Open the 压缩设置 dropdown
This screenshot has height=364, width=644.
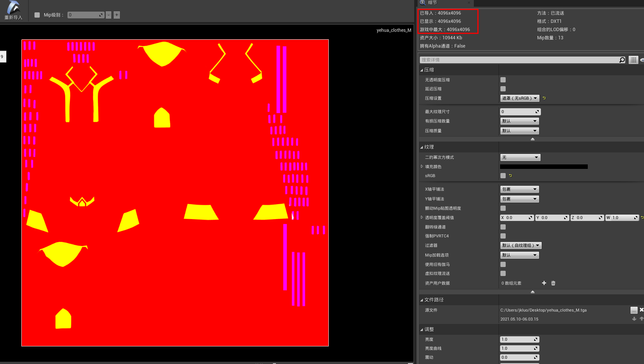tap(520, 98)
